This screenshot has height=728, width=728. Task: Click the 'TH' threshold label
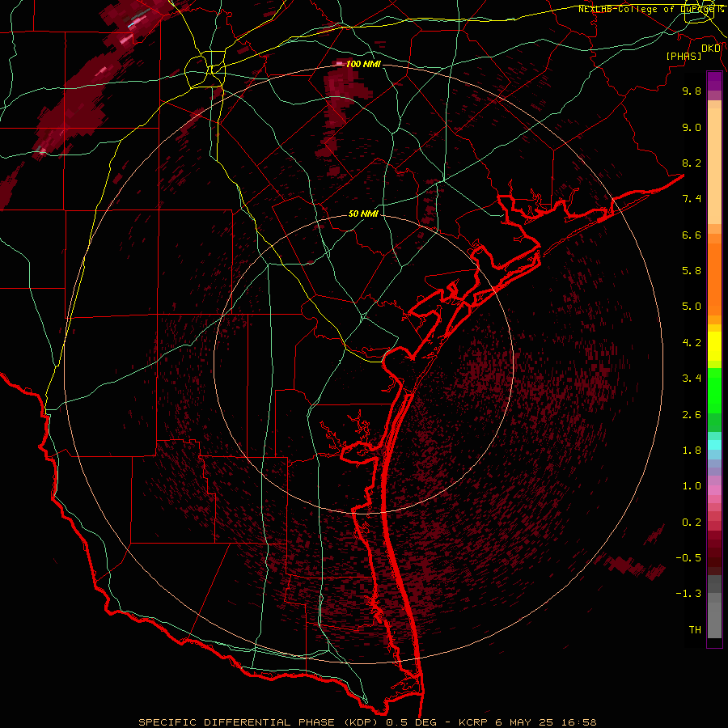(x=695, y=630)
